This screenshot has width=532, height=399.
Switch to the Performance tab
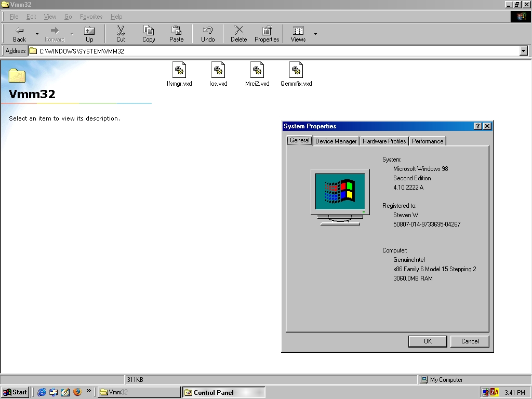coord(428,141)
